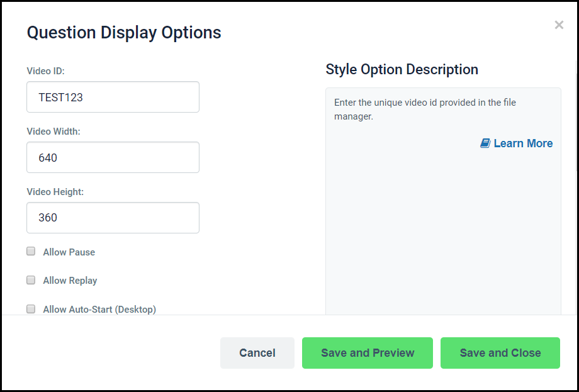Enable the Allow Replay checkbox
Image resolution: width=579 pixels, height=392 pixels.
click(x=31, y=280)
